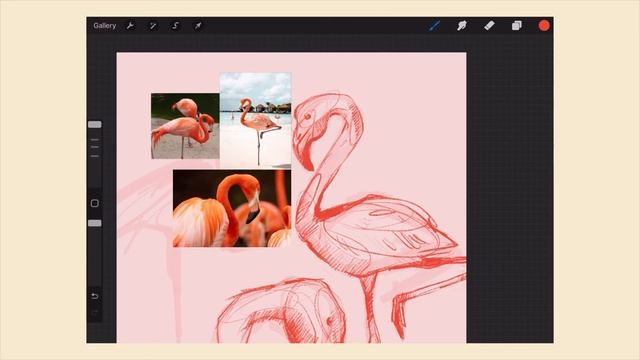Activate the Transform arrow tool
The image size is (640, 360).
point(198,26)
